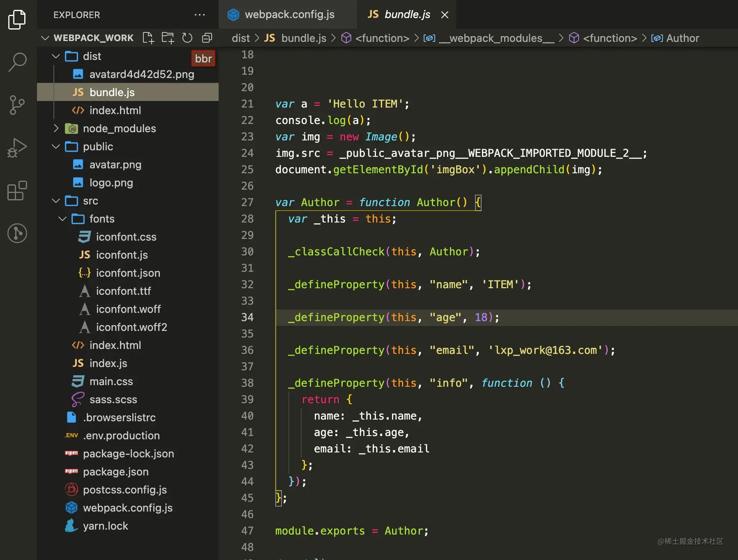
Task: Open the Source Control view
Action: click(x=17, y=106)
